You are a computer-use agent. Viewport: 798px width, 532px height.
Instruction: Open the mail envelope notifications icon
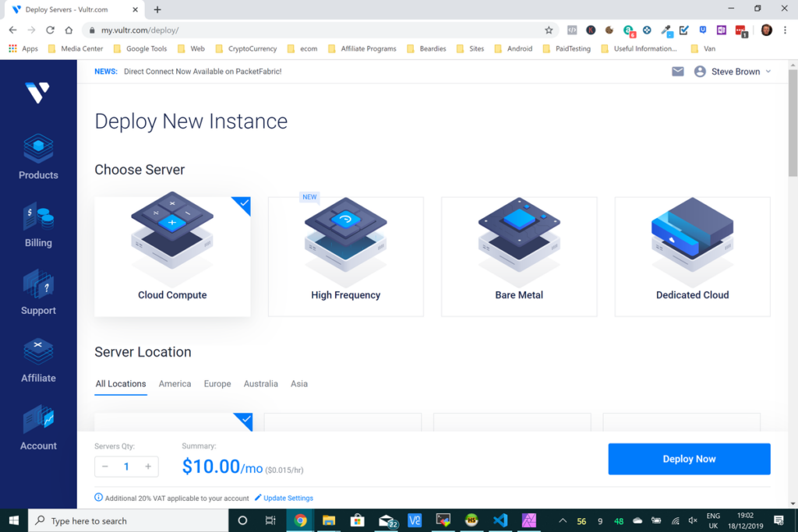coord(677,72)
